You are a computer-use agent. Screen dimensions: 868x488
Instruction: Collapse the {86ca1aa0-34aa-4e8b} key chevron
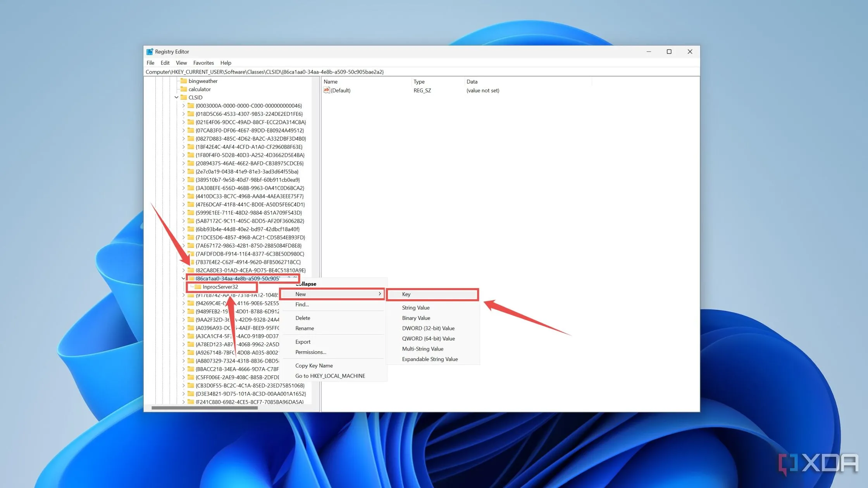pyautogui.click(x=183, y=278)
